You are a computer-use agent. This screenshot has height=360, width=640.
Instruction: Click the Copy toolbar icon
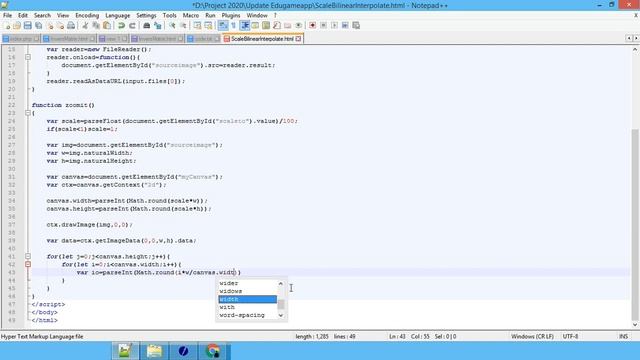(x=96, y=25)
